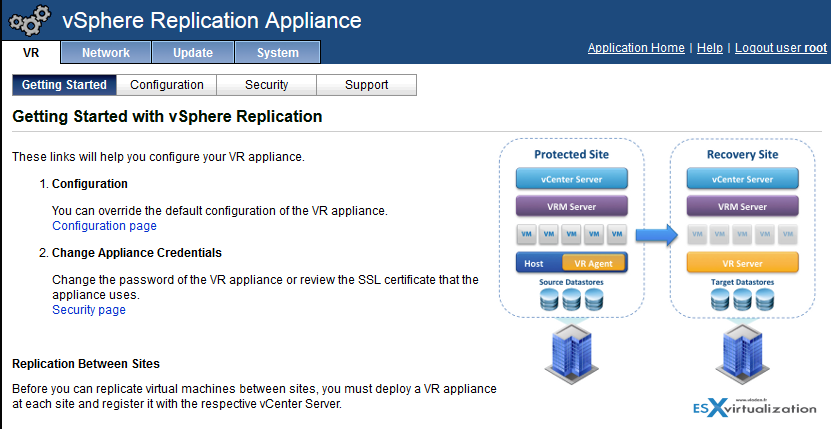
Task: Click the last Source Datastores disk icon
Action: [x=594, y=299]
